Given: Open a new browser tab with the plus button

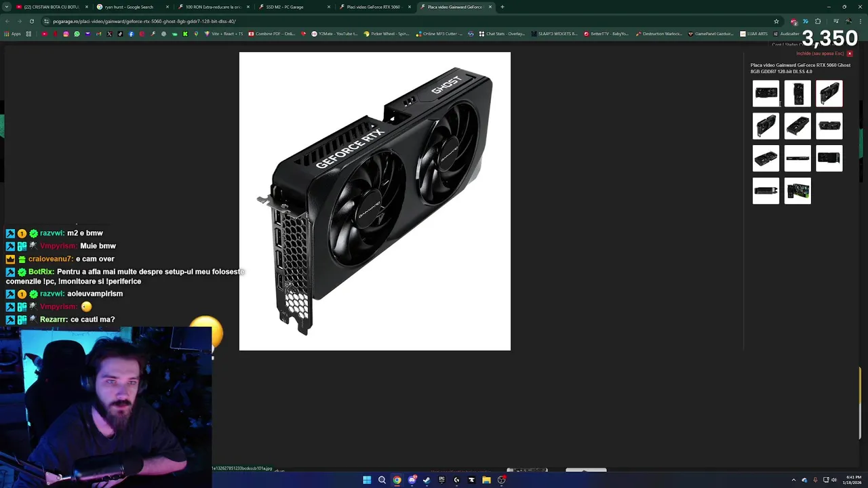Looking at the screenshot, I should [502, 7].
